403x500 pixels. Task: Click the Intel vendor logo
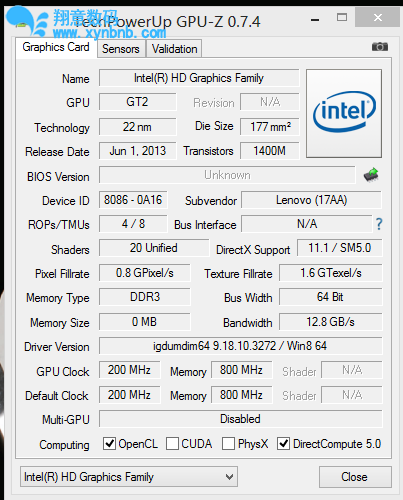click(344, 113)
